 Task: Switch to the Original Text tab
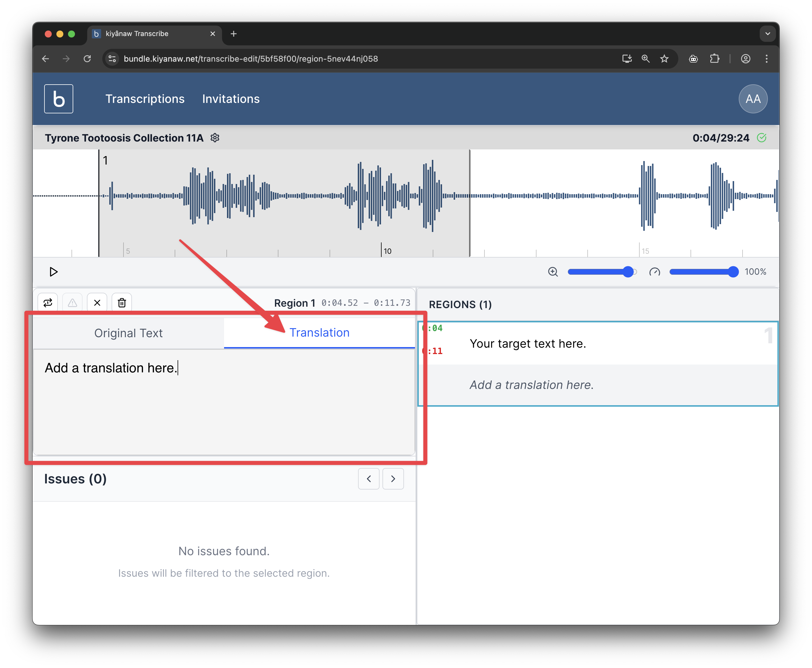coord(128,333)
